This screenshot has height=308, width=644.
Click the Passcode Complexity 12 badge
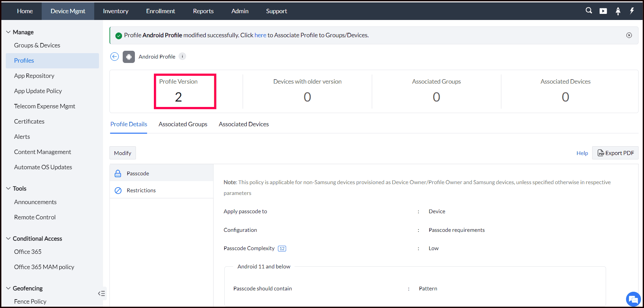[x=282, y=248]
